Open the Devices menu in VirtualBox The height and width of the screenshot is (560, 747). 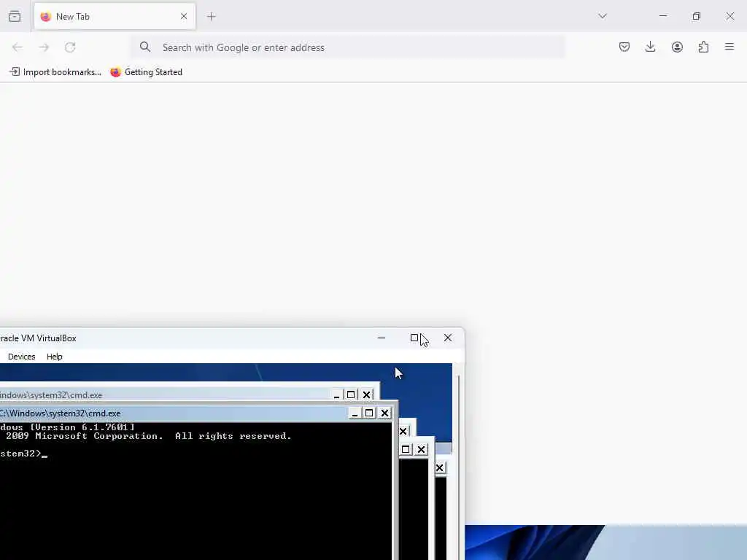(21, 357)
